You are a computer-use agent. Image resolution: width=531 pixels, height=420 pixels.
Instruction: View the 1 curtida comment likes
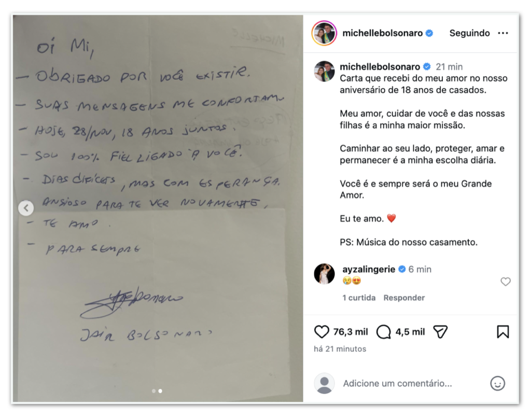coord(359,298)
